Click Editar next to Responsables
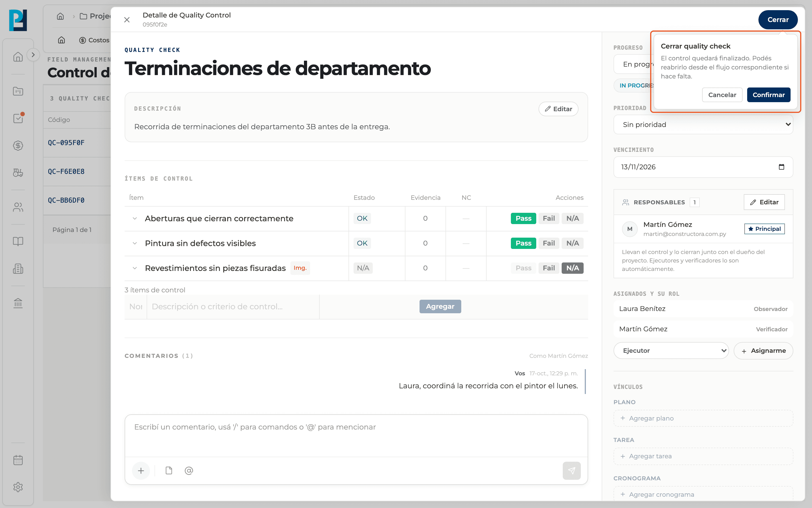The image size is (812, 508). pyautogui.click(x=764, y=202)
